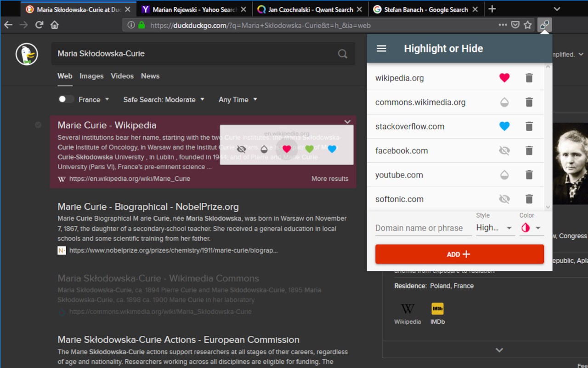Change the dim droplet style for youtube.com
Screen dimensions: 588x368
coord(504,175)
